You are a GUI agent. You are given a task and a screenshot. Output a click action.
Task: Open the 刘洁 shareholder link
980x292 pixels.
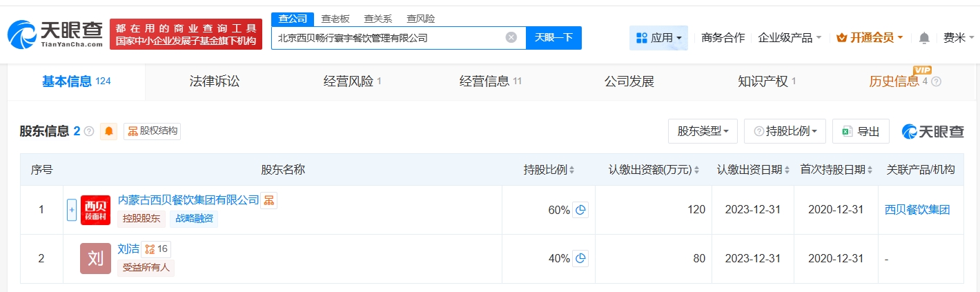[x=128, y=249]
